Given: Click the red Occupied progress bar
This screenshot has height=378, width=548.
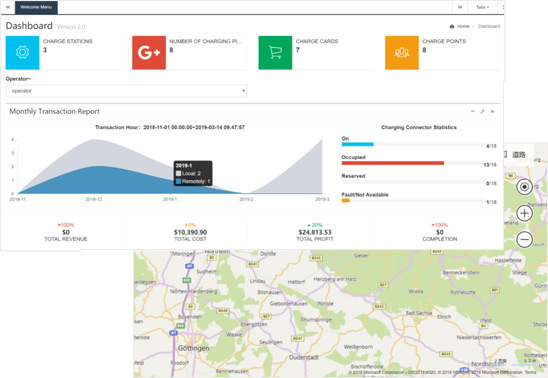Looking at the screenshot, I should pyautogui.click(x=393, y=163).
